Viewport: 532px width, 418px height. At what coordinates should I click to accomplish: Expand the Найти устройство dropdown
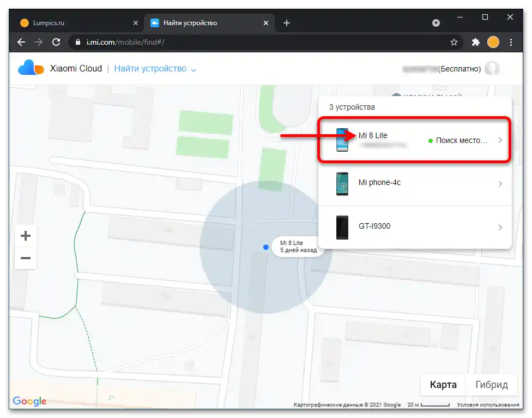tap(155, 69)
